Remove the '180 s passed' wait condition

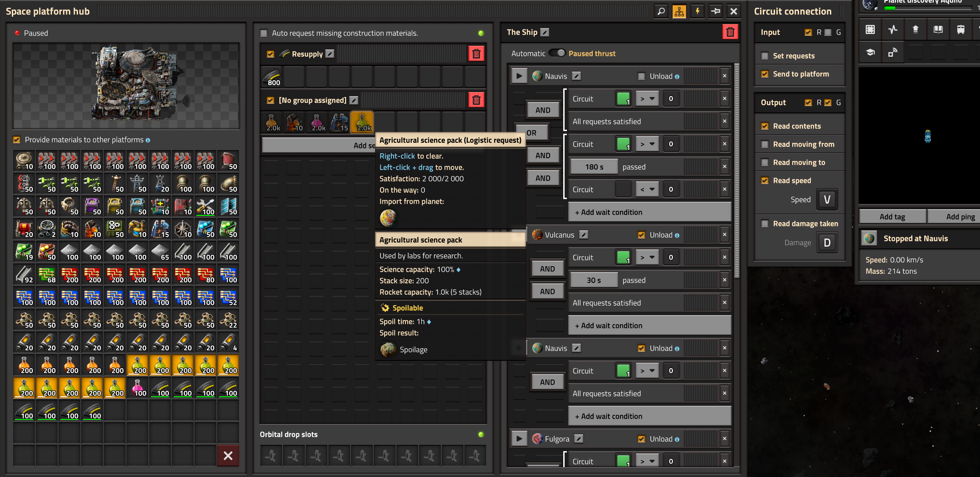click(725, 166)
